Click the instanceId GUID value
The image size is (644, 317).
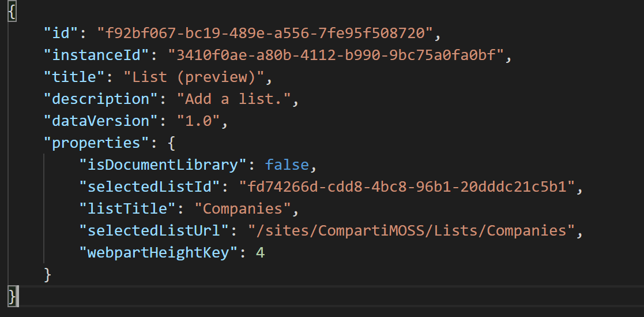tap(336, 55)
